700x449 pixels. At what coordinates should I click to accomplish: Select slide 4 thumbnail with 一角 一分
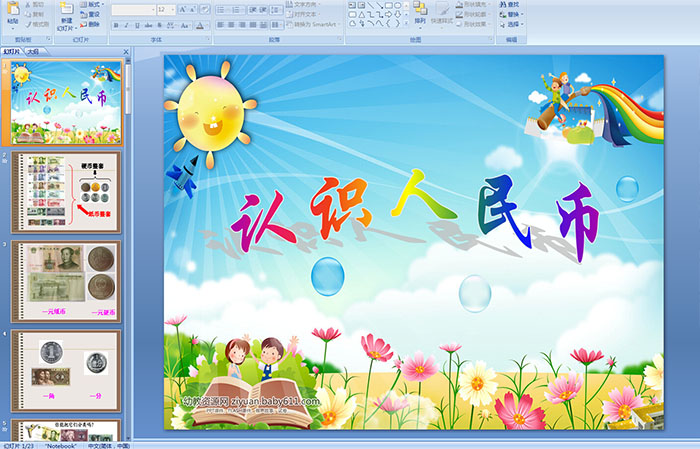pos(66,371)
